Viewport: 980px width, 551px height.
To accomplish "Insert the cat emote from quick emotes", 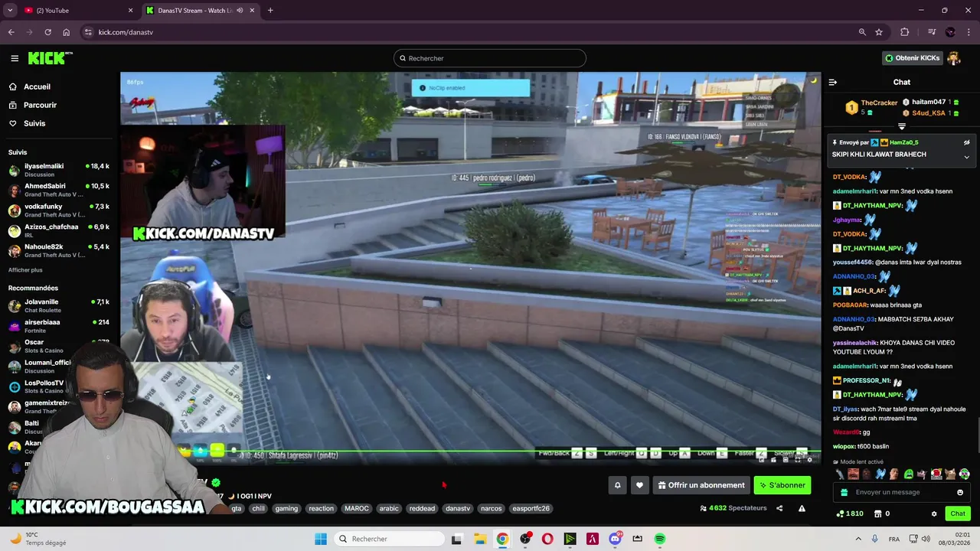I will pyautogui.click(x=950, y=474).
